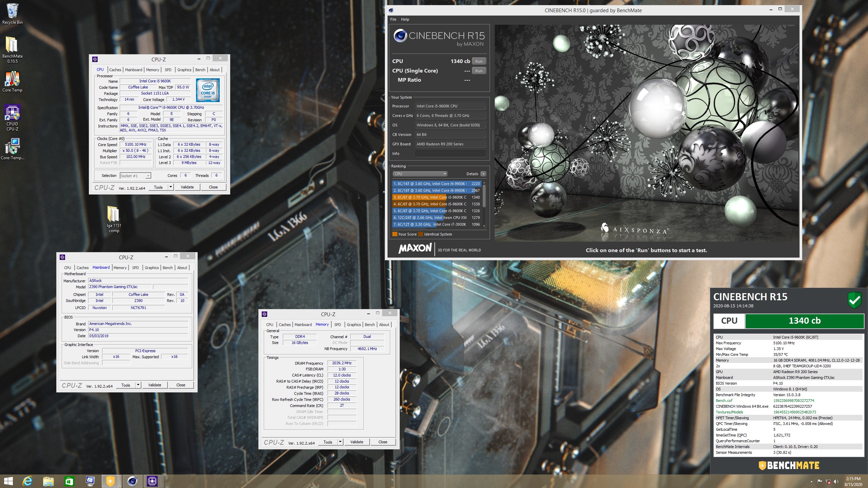Click the Info input field in Cinebench
Image resolution: width=868 pixels, height=488 pixels.
[x=451, y=154]
